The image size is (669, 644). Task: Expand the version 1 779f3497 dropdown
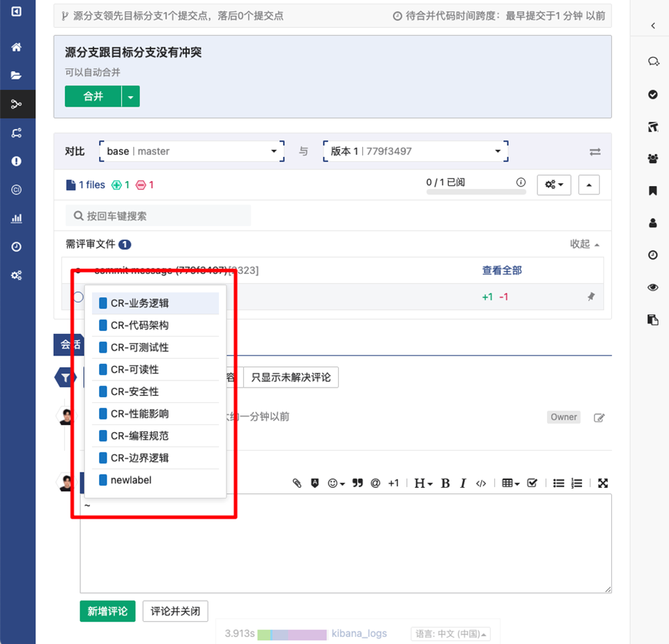[x=415, y=151]
